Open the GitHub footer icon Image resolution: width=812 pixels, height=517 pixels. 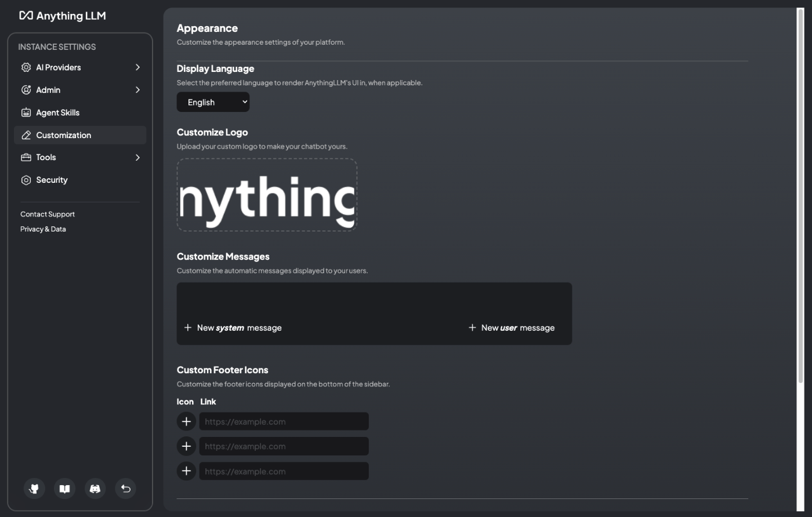34,489
